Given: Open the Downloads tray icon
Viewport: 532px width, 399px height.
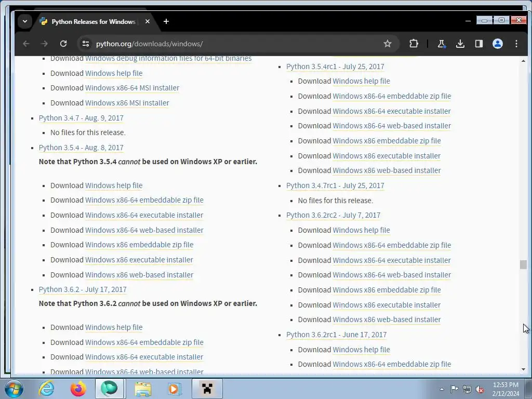Looking at the screenshot, I should coord(460,44).
